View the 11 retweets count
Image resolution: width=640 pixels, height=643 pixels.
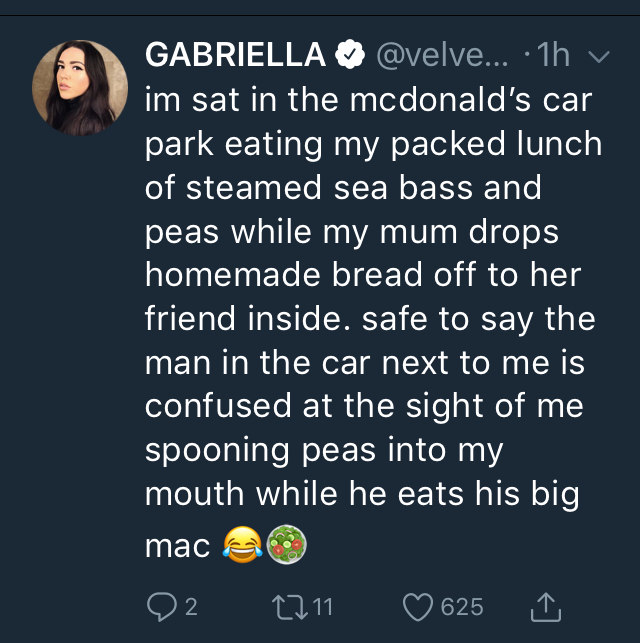click(x=322, y=606)
